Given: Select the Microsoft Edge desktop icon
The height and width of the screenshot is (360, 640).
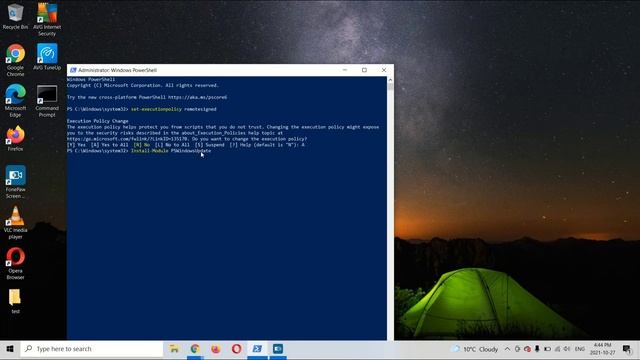Looking at the screenshot, I should (x=15, y=101).
